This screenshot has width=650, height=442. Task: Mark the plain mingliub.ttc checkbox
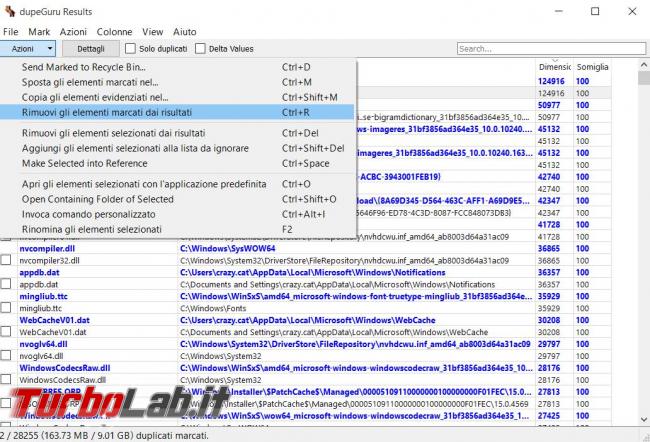point(6,308)
